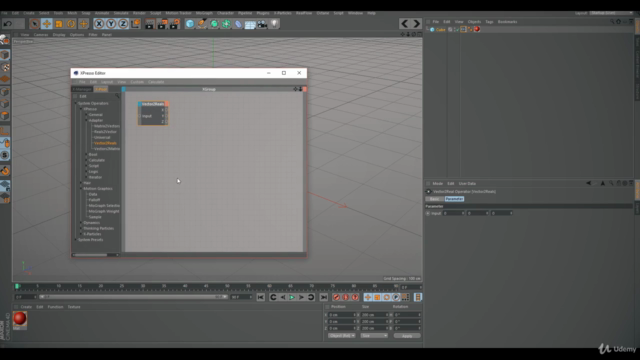
Task: Select the Universal adapter node
Action: coord(102,138)
